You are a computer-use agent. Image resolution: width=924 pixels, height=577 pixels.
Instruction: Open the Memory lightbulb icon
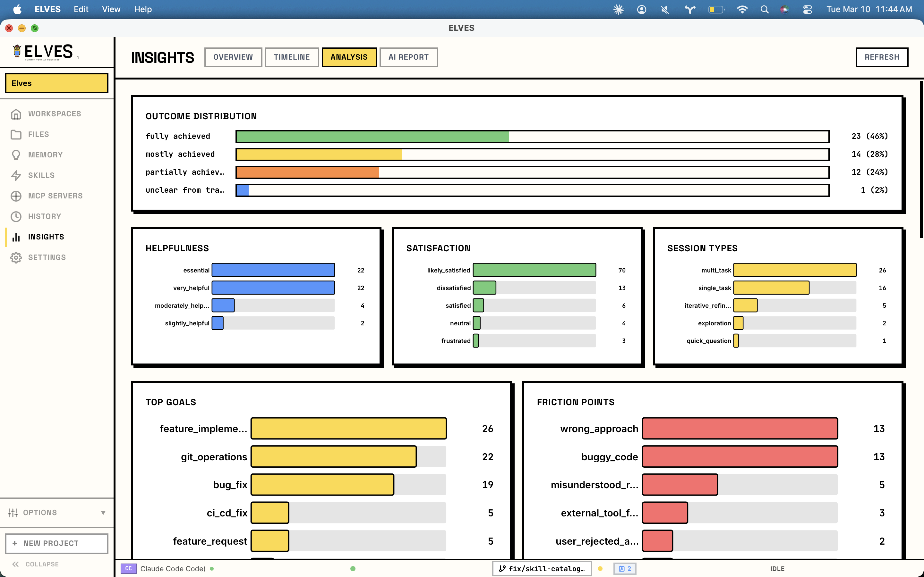click(x=16, y=155)
